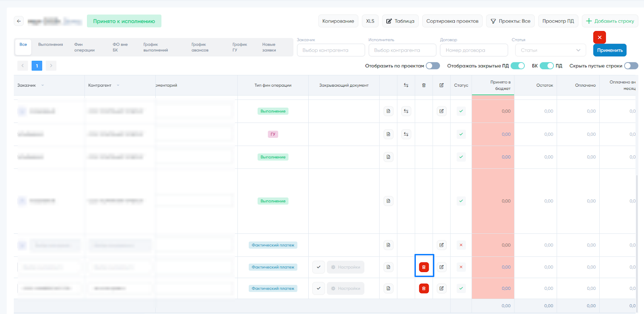Disable 'Отображать закрытые ПД' switch
Screen dimensions: 644x314
[518, 66]
